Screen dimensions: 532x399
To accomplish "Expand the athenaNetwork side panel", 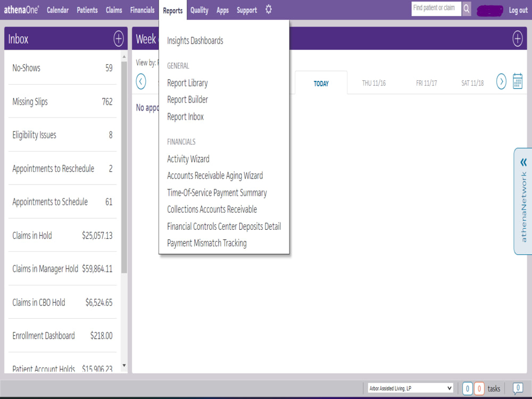I will (523, 201).
